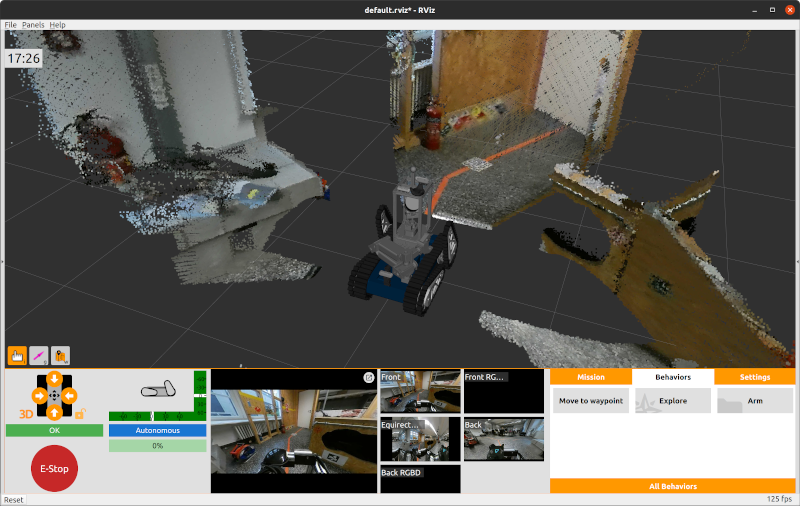
Task: Open the Panels menu
Action: pos(33,24)
